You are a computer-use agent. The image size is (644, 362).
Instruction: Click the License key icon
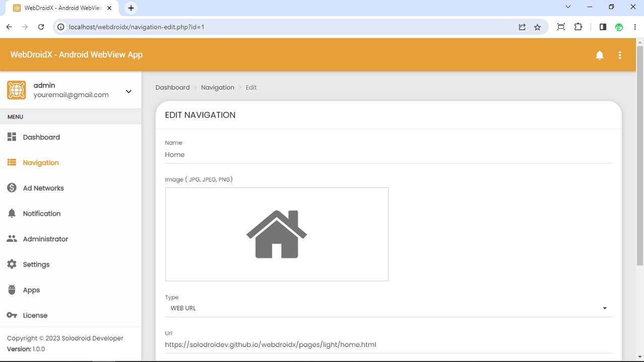point(12,315)
